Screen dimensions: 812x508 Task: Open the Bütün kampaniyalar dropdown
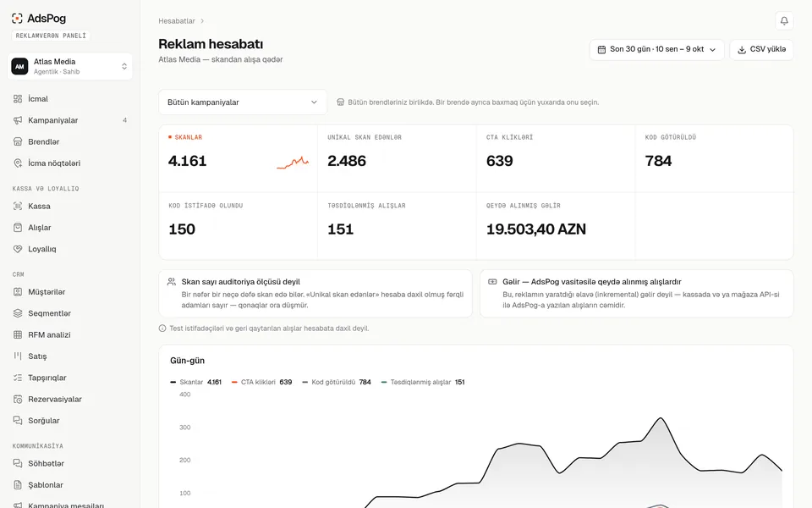[243, 102]
